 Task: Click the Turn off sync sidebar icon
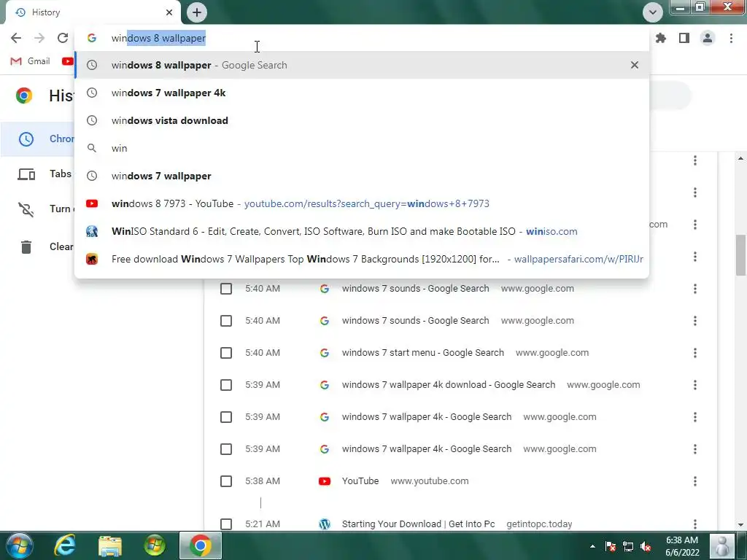pos(26,209)
